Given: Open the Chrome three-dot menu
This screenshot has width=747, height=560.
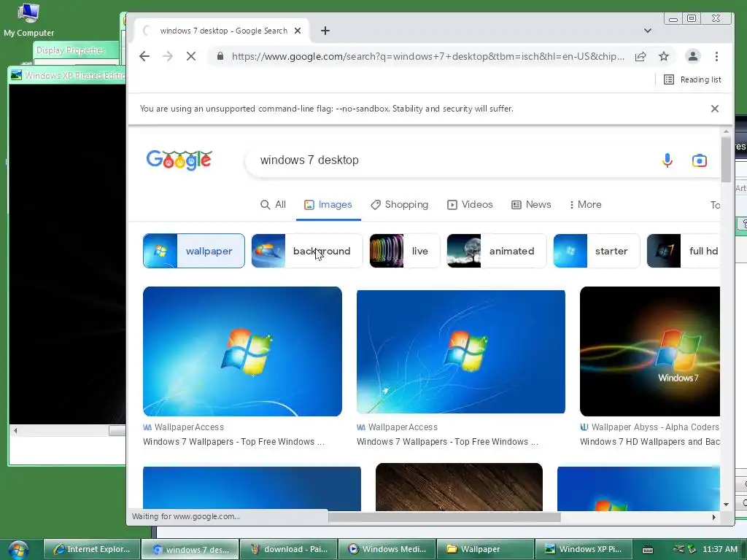Looking at the screenshot, I should click(x=716, y=56).
